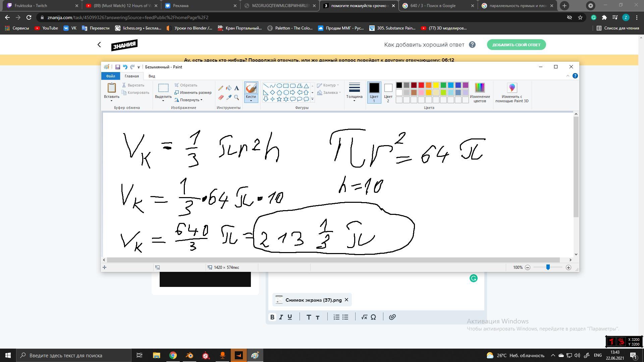Choose the five-point star shape

[x=279, y=99]
